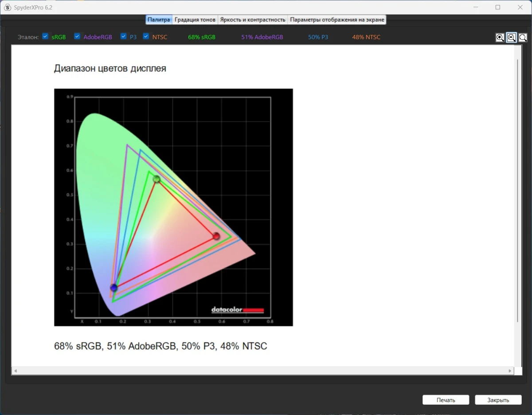Toggle the P3 reference checkbox

coord(123,36)
